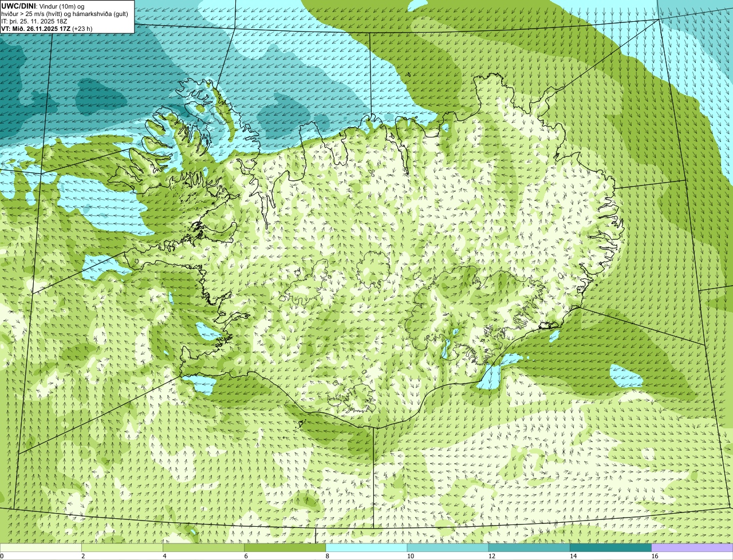The width and height of the screenshot is (733, 560).
Task: Click the '12' legend scale label
Action: pos(491,556)
